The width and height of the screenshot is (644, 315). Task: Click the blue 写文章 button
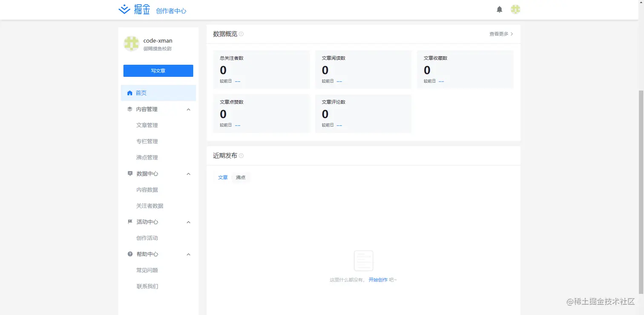(158, 71)
